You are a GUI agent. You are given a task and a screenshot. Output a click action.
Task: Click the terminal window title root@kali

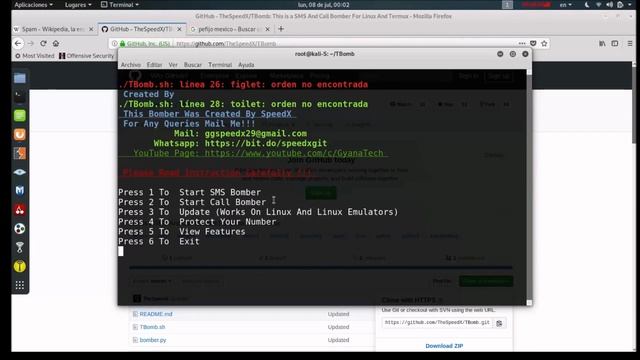tap(324, 54)
